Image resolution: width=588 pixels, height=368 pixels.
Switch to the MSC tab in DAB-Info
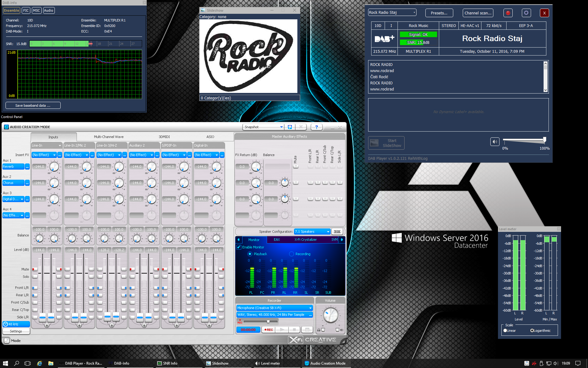(x=36, y=10)
